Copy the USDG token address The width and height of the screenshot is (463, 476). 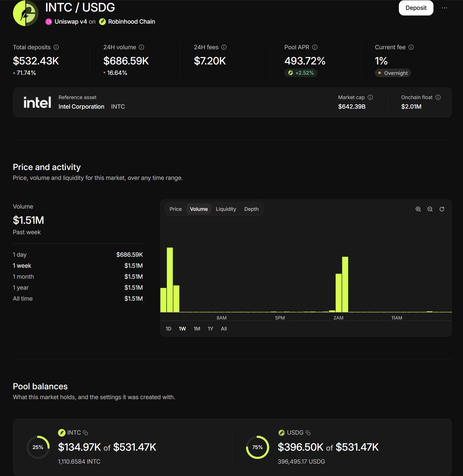(308, 433)
